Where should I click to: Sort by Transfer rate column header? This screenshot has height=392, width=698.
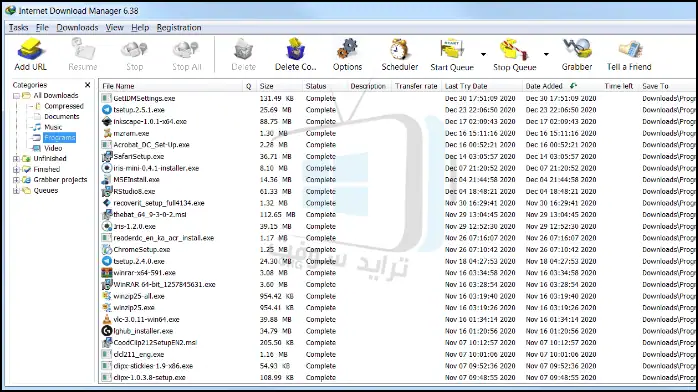tap(416, 86)
